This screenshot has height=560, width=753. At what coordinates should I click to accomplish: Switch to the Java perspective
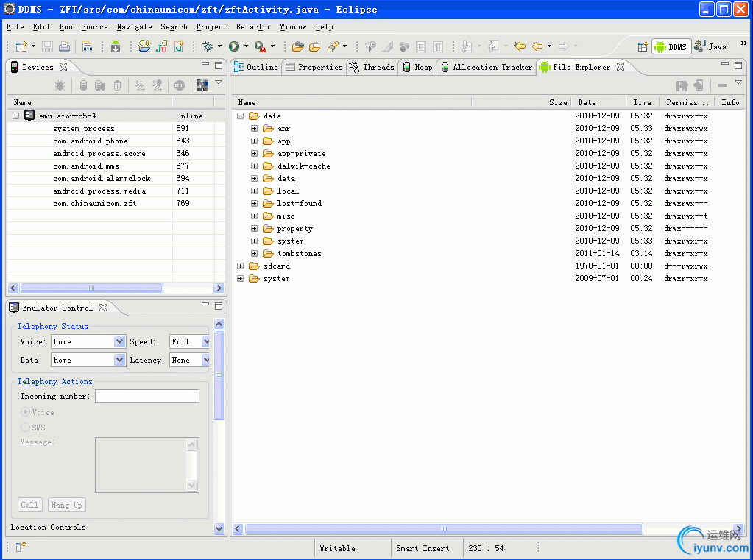pos(710,46)
